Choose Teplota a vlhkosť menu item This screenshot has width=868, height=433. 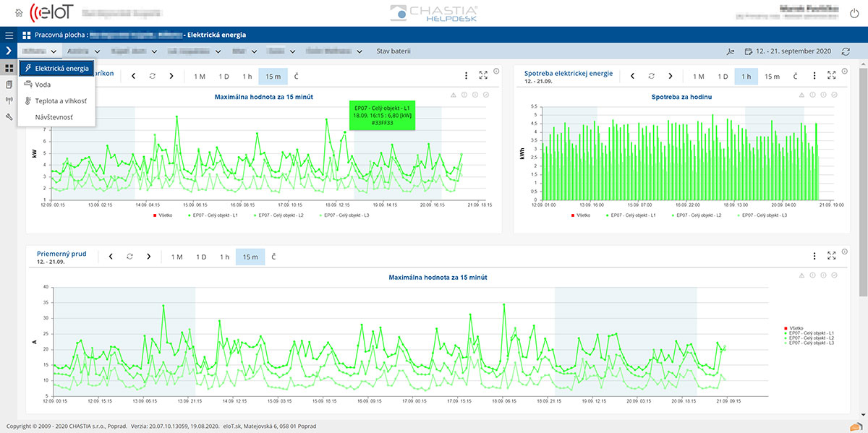[61, 101]
